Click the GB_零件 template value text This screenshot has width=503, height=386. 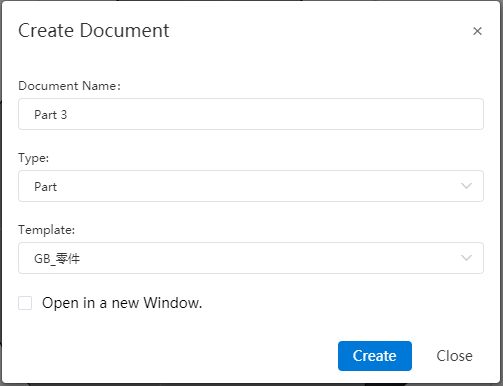click(x=57, y=258)
